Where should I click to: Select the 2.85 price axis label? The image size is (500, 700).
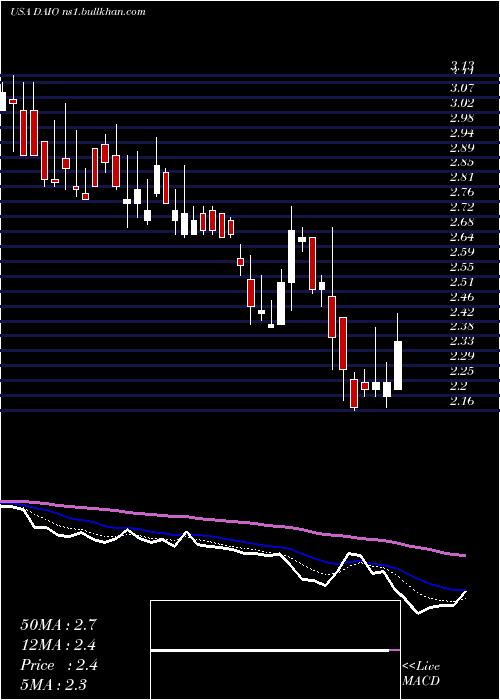pyautogui.click(x=462, y=162)
